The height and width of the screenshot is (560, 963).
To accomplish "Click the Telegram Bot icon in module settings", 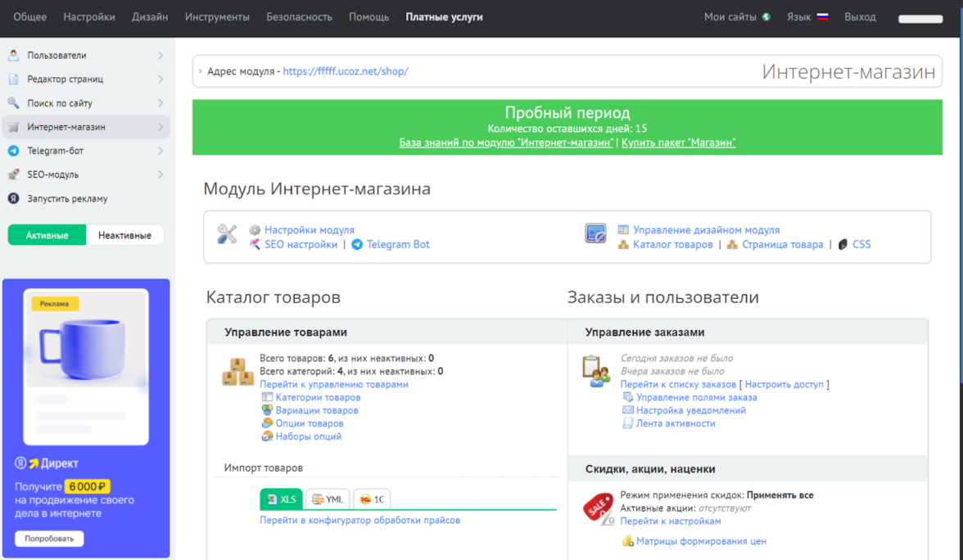I will point(357,245).
